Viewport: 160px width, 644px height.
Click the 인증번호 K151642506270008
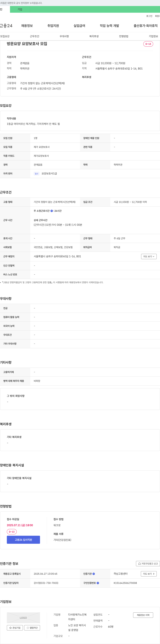pyautogui.click(x=125, y=583)
